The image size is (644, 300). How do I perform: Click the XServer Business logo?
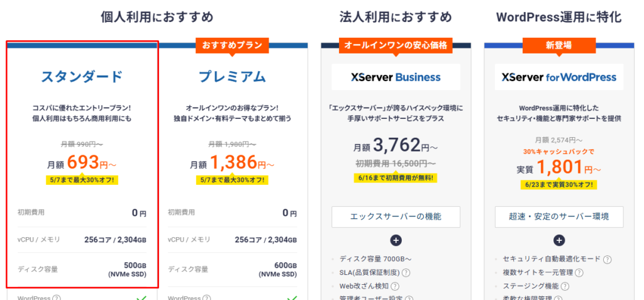pos(396,77)
